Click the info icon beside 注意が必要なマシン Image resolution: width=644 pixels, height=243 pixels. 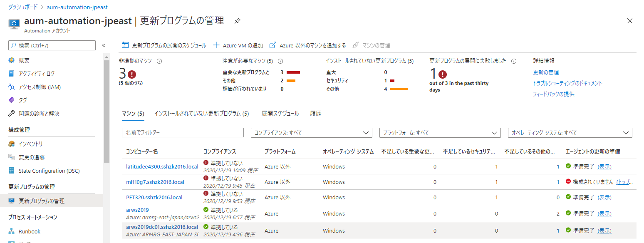(280, 61)
